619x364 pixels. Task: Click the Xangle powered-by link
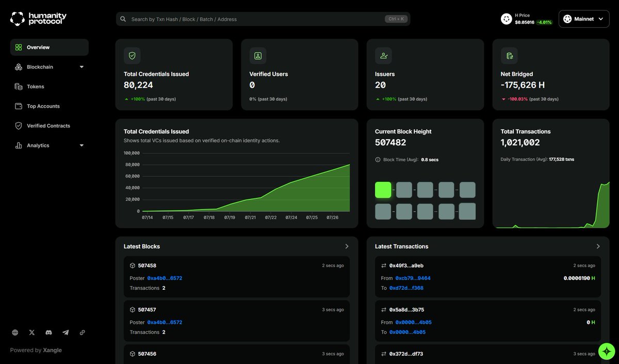[x=52, y=351]
